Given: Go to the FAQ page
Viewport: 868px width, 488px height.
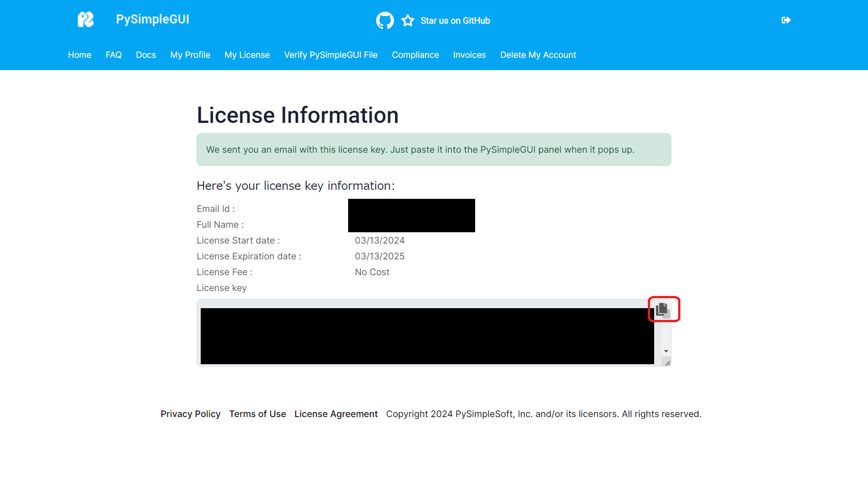Looking at the screenshot, I should [x=113, y=55].
